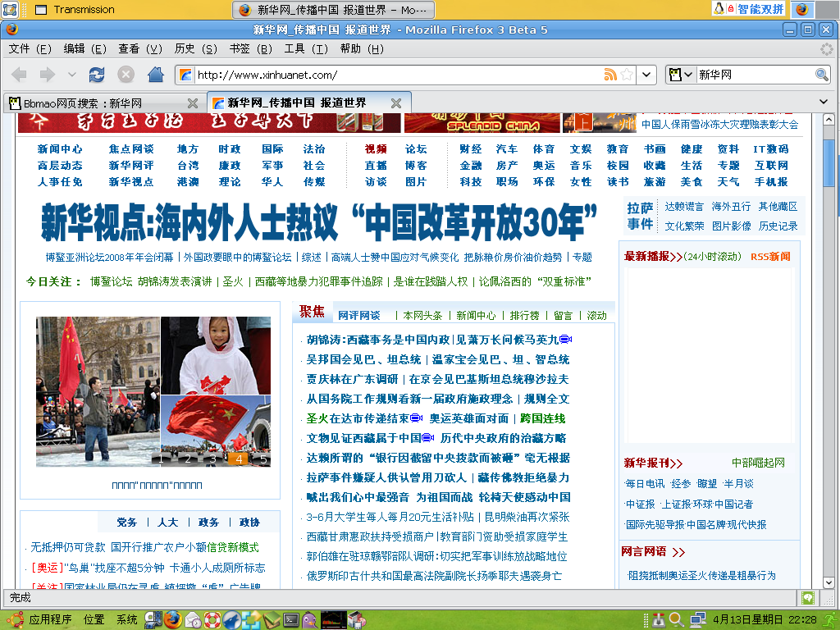Open Pidgin messenger from the panel

coord(309,620)
